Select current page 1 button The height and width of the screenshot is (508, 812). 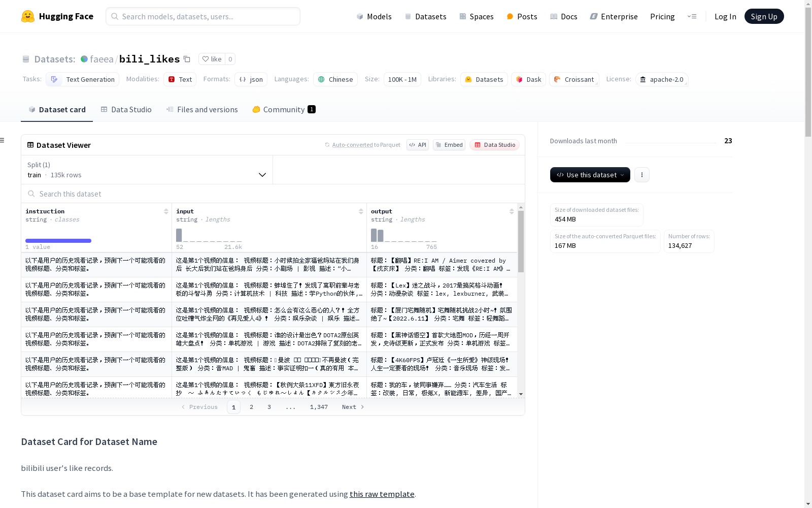(233, 407)
